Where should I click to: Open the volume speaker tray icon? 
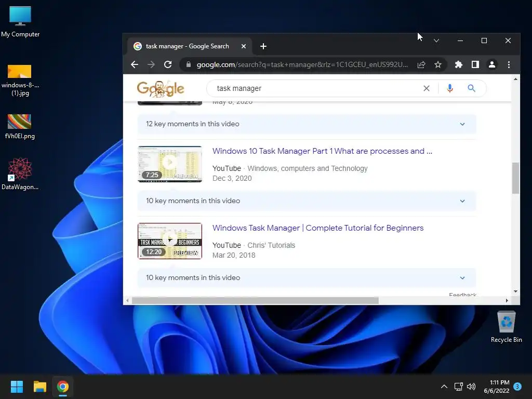[x=471, y=387]
